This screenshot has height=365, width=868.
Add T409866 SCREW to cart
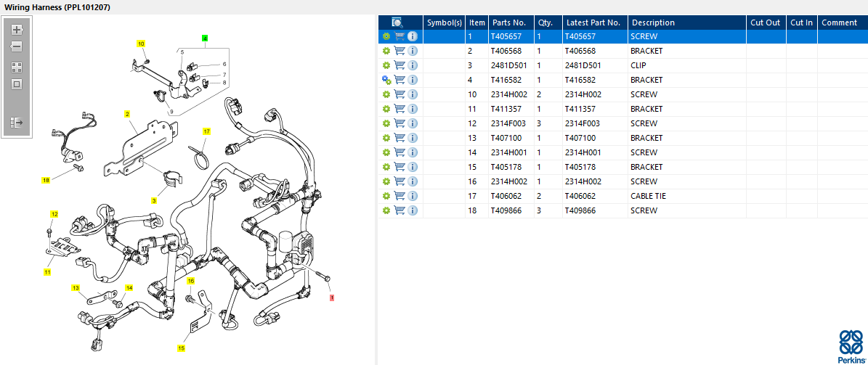[x=399, y=210]
